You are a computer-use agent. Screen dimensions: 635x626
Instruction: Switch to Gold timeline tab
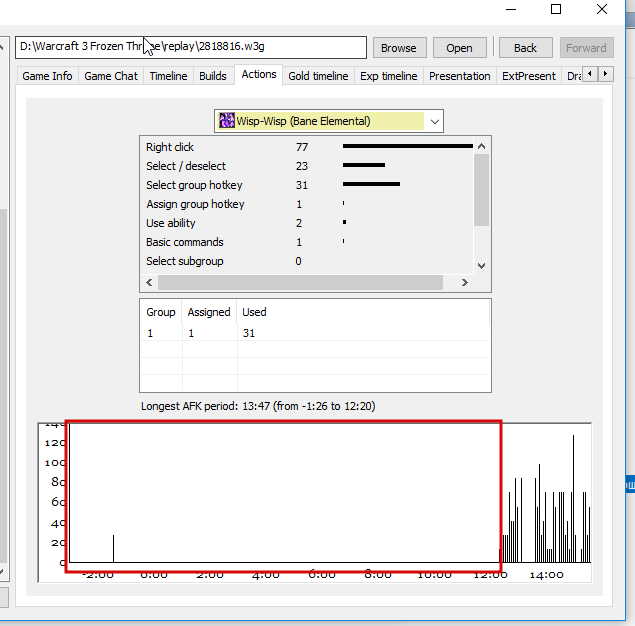318,76
